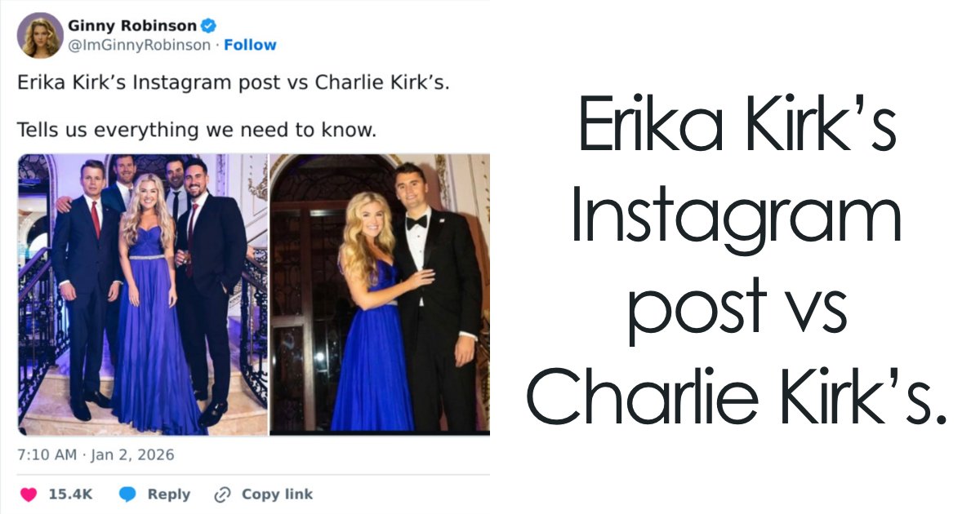This screenshot has width=980, height=514.
Task: Click the Copy link label
Action: [x=277, y=494]
